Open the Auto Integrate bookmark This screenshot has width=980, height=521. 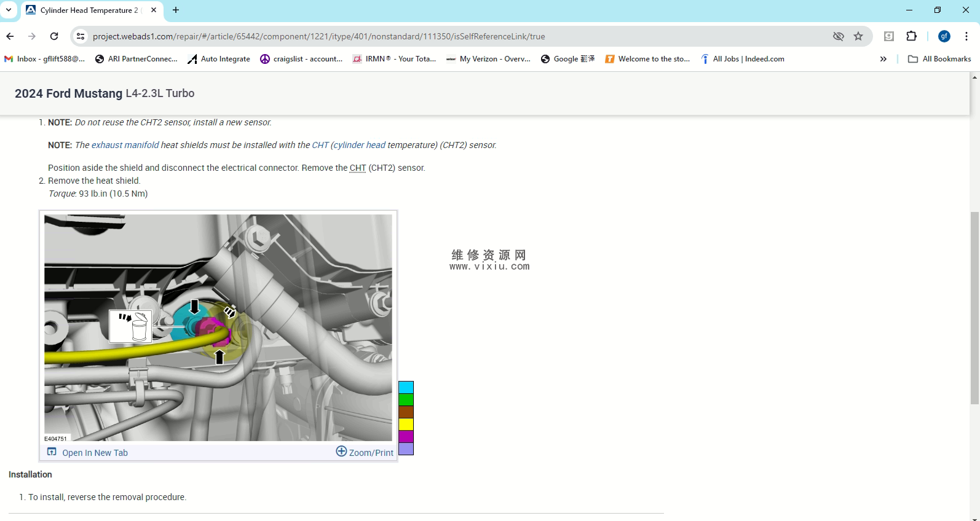coord(219,59)
